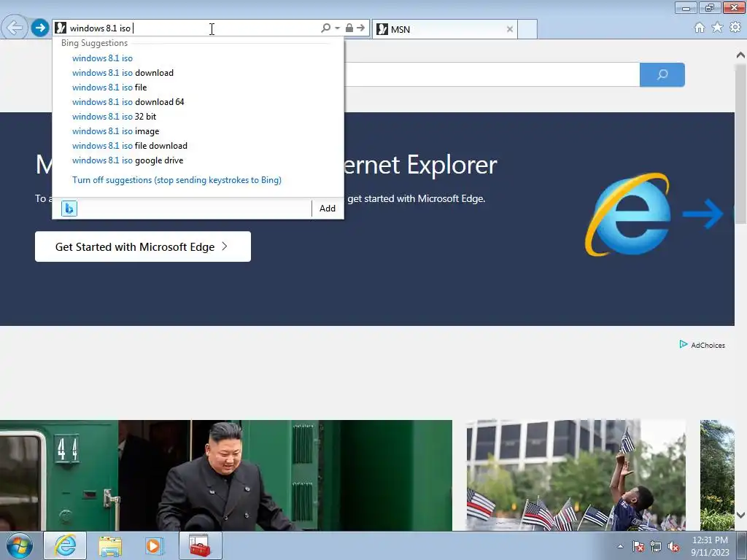This screenshot has width=747, height=560.
Task: Click the MSN favicon in address bar
Action: [61, 28]
